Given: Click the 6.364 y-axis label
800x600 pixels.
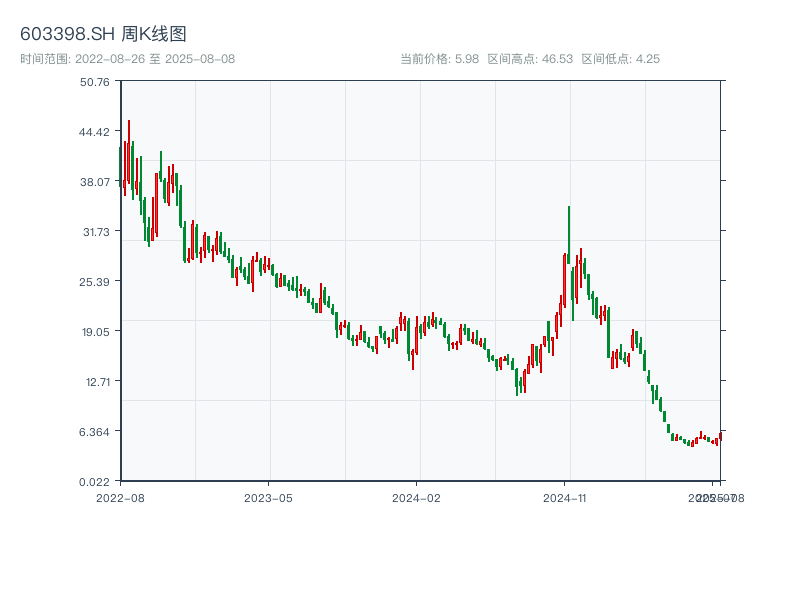Looking at the screenshot, I should tap(95, 432).
